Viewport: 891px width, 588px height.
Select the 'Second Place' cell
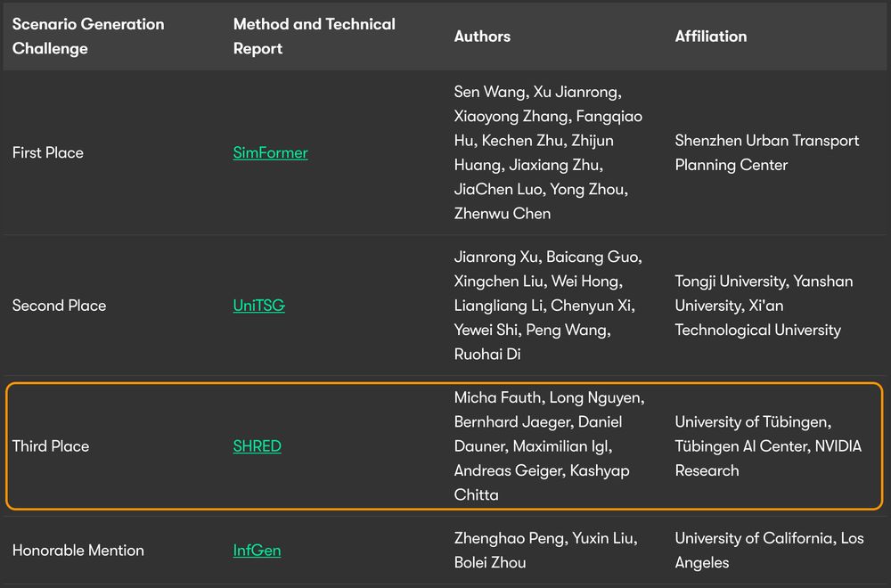(x=59, y=306)
